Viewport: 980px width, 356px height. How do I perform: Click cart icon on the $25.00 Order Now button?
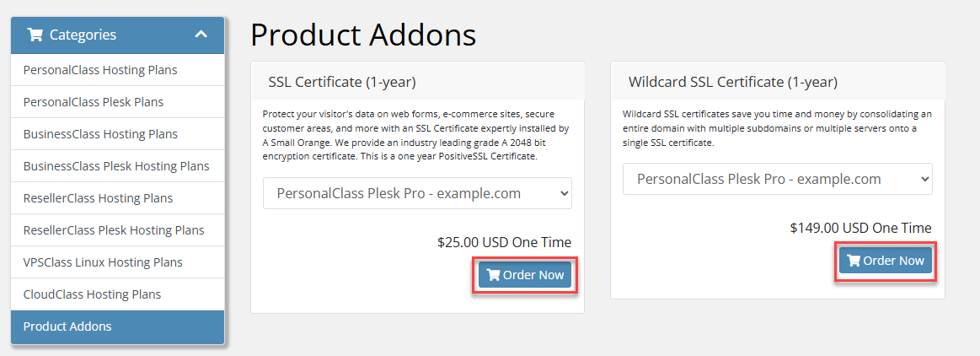(x=493, y=275)
